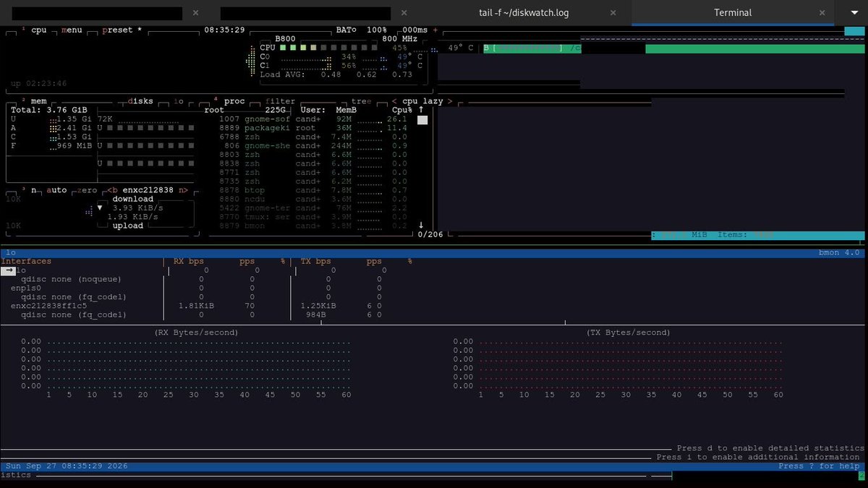Select process 6788 zsh row

click(313, 137)
